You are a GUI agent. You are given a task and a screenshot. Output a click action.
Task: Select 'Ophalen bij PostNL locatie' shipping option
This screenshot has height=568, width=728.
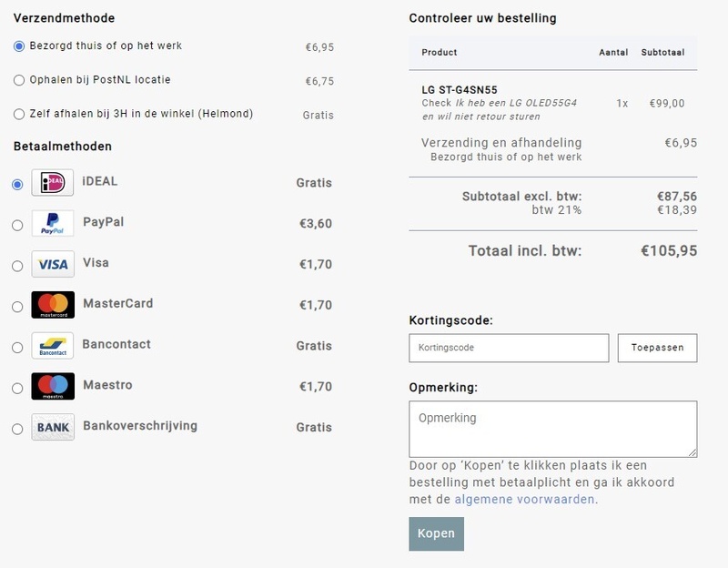pyautogui.click(x=19, y=80)
